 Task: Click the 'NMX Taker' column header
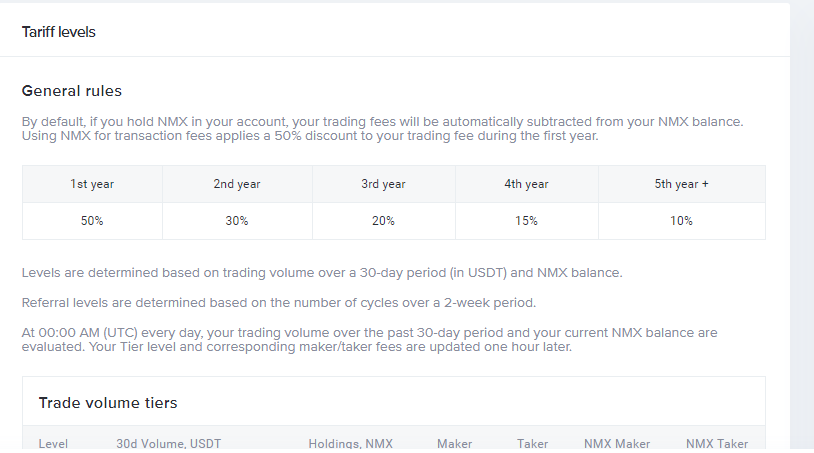(717, 444)
